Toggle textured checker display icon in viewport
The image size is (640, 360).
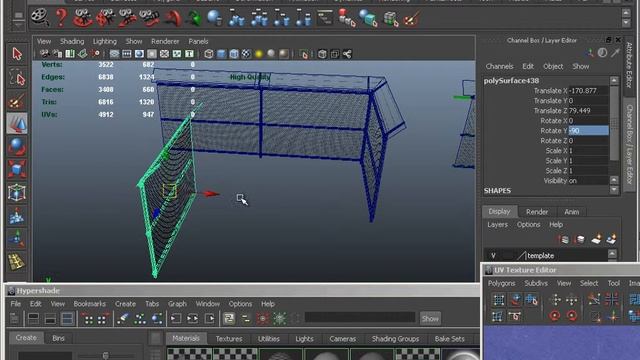[246, 54]
